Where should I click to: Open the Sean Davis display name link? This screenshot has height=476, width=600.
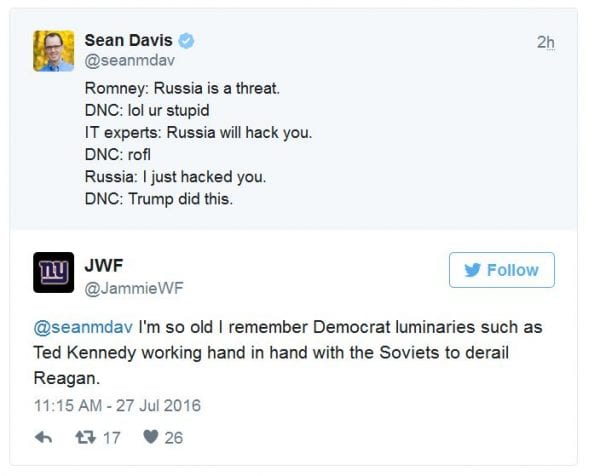click(129, 42)
